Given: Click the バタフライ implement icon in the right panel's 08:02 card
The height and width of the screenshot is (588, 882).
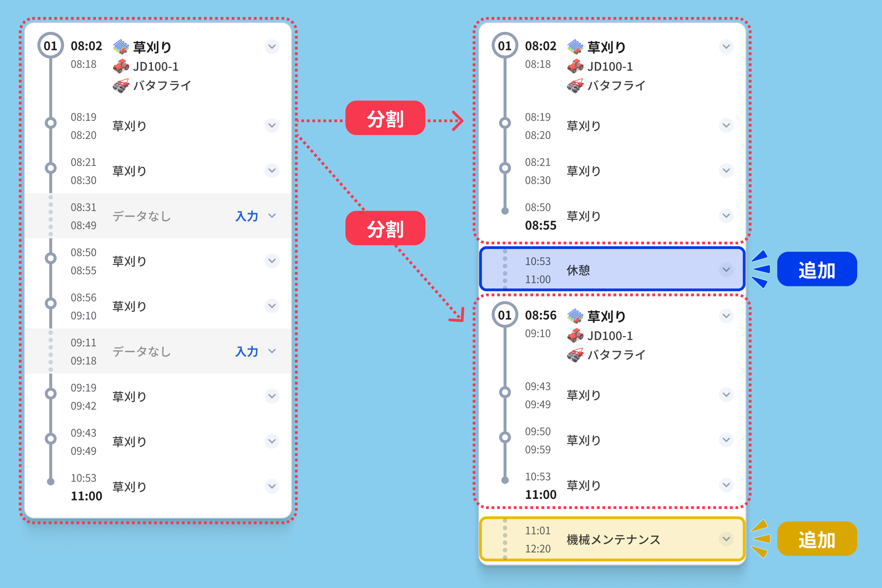Looking at the screenshot, I should pos(575,85).
